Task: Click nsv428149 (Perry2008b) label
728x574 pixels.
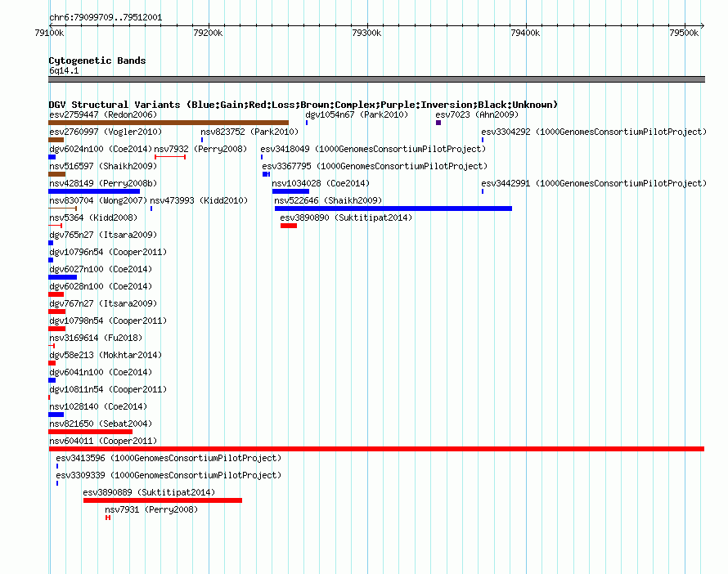Action: (103, 183)
